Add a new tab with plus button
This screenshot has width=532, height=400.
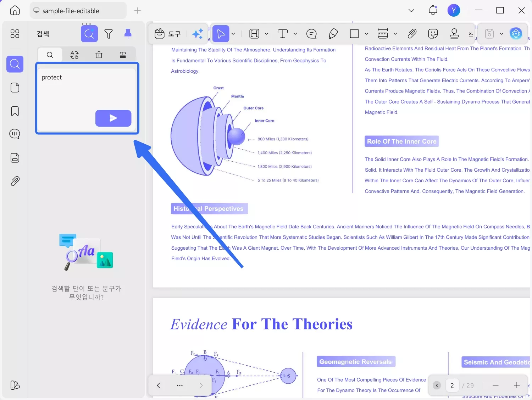pyautogui.click(x=138, y=11)
